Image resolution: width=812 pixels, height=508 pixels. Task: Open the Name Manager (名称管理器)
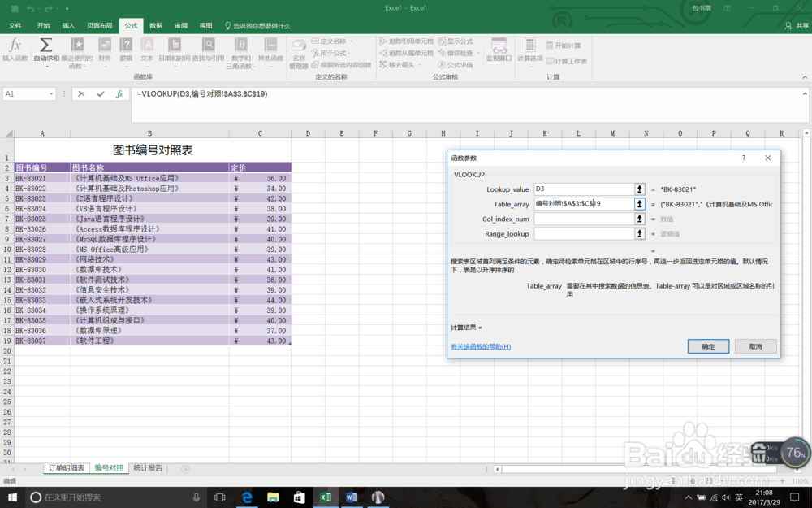299,54
